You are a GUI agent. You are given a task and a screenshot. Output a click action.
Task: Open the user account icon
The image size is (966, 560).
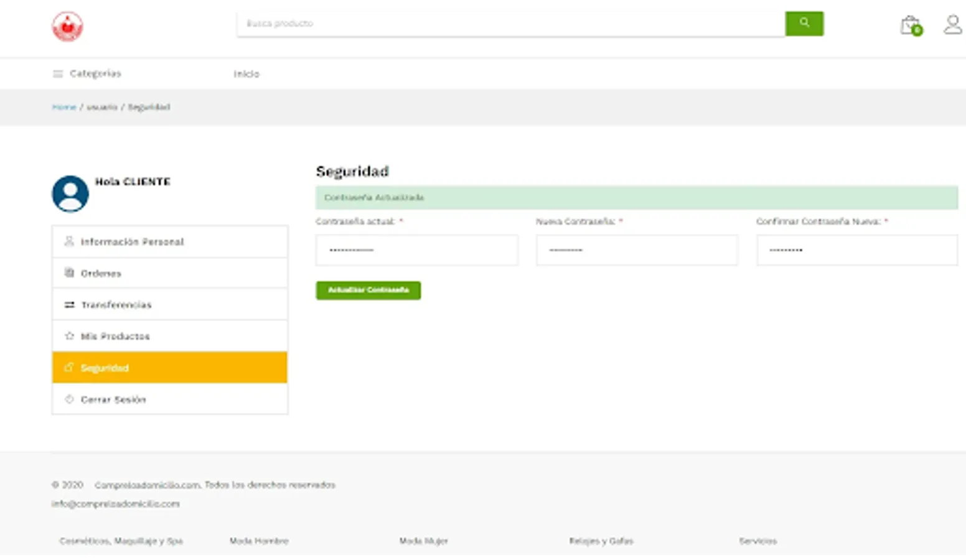(951, 25)
